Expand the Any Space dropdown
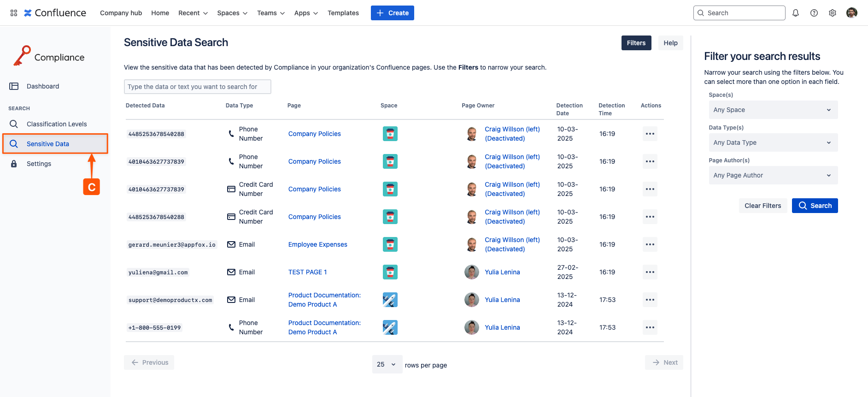The height and width of the screenshot is (397, 868). pos(773,110)
